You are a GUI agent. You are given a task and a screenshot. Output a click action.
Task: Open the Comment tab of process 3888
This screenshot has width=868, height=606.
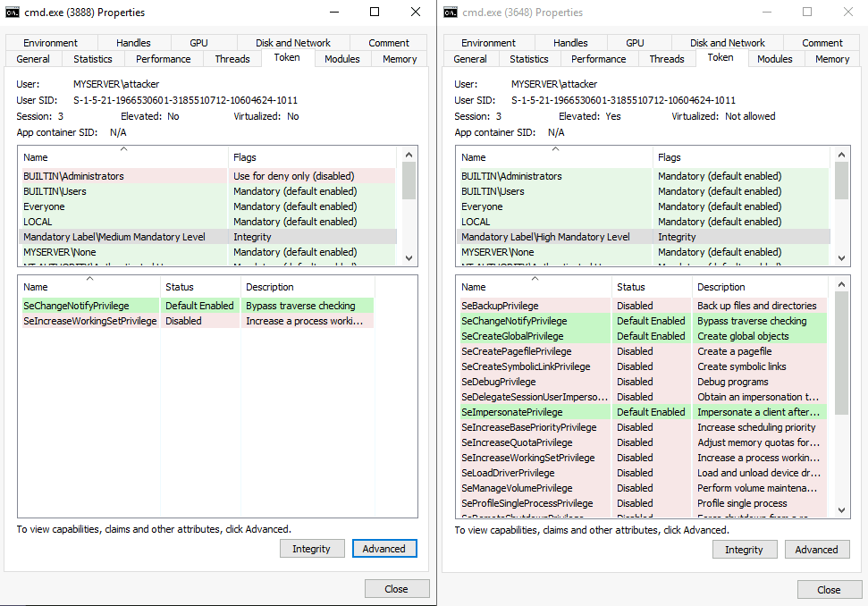[387, 42]
